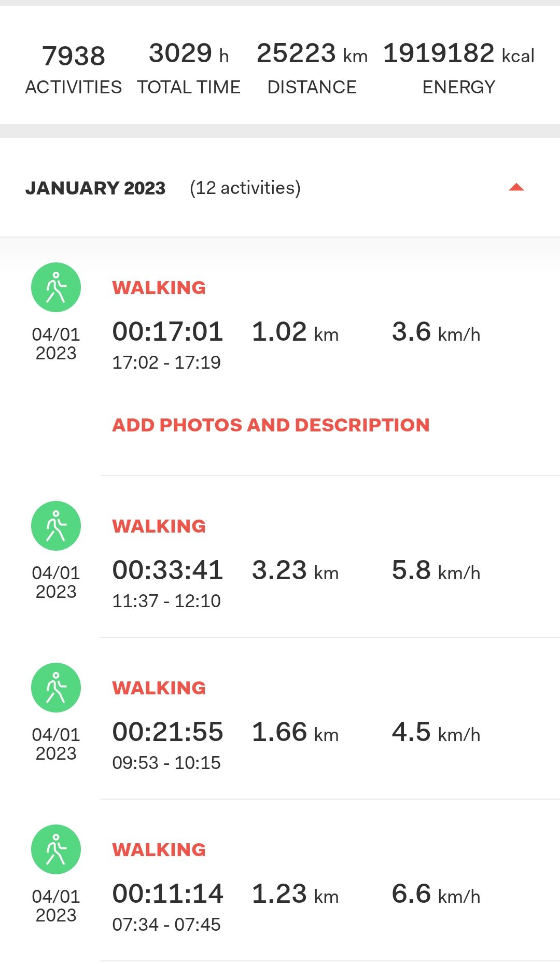Viewport: 560px width, 964px height.
Task: Tap walking icon for 07:34 - 07:45 activity
Action: pos(56,849)
